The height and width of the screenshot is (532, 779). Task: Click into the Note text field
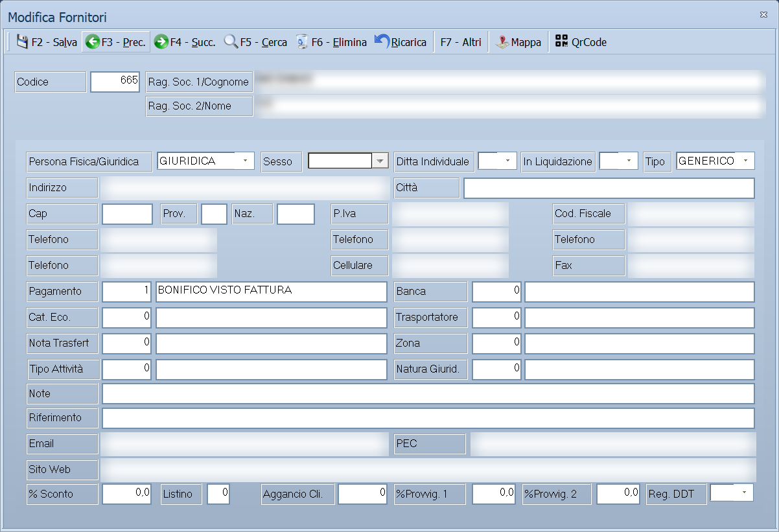[x=428, y=393]
